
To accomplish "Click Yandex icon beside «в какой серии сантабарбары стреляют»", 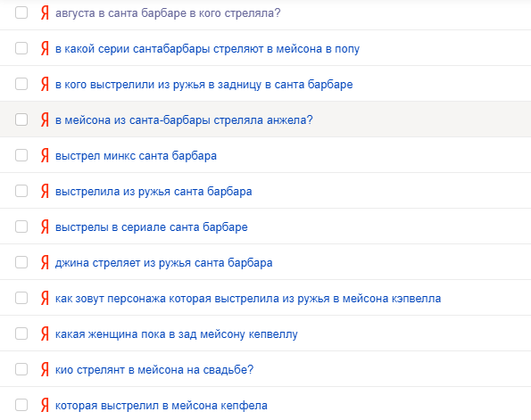I will pos(45,49).
